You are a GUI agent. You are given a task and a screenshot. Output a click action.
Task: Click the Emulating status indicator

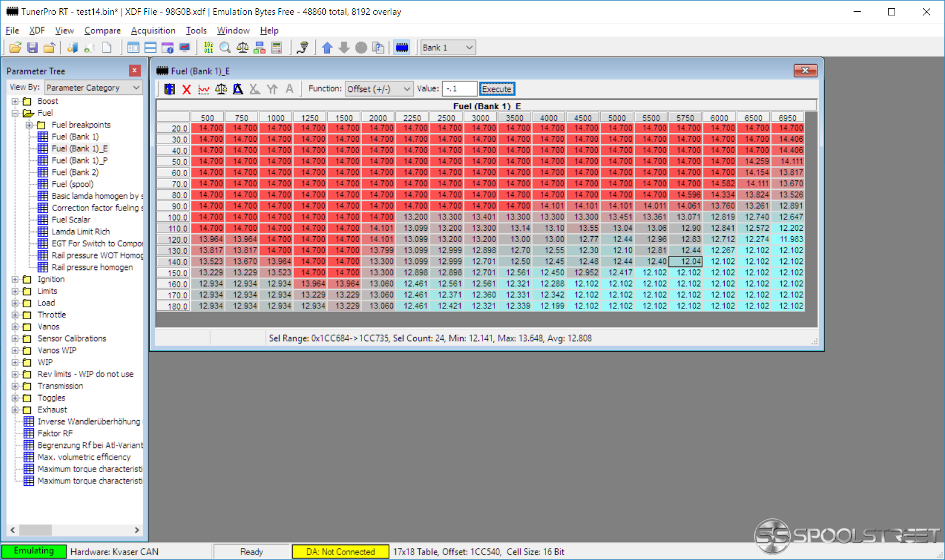pos(34,551)
